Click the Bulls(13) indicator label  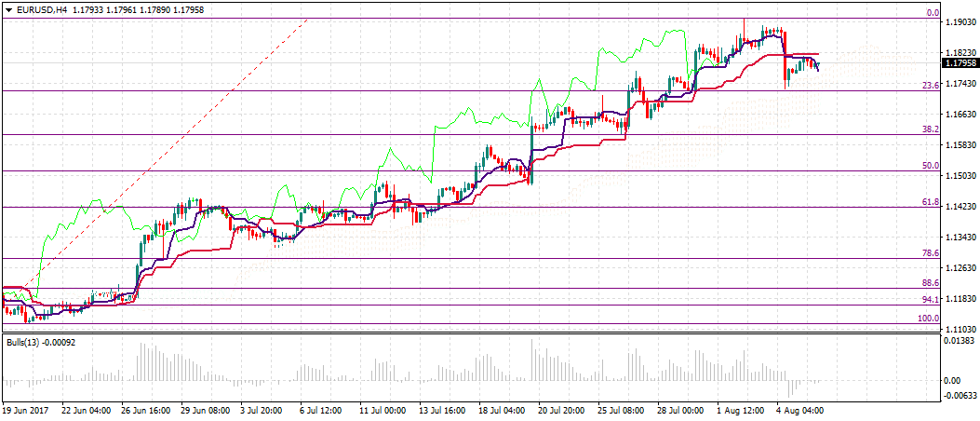pyautogui.click(x=34, y=343)
